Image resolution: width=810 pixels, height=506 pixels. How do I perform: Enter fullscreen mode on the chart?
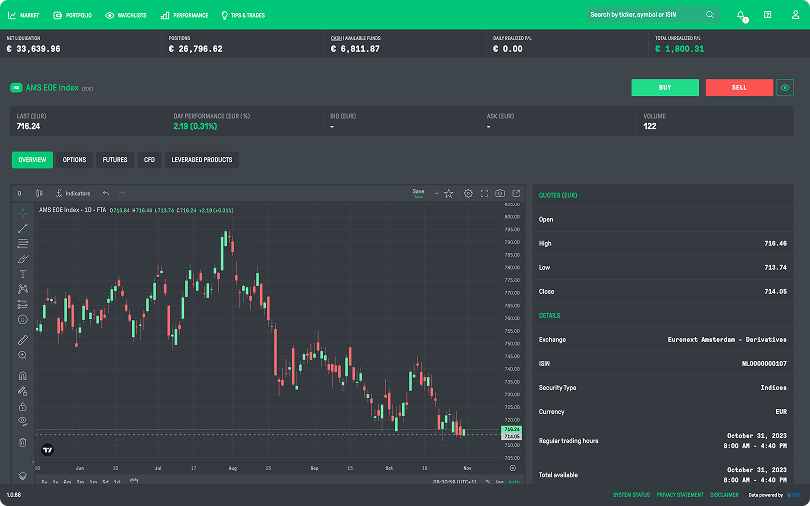(x=484, y=193)
